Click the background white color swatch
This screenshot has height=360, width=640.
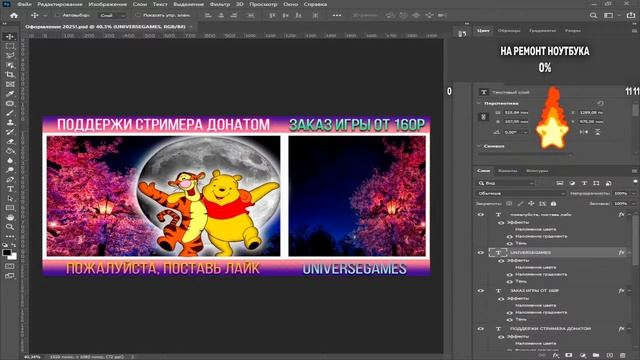pyautogui.click(x=13, y=256)
